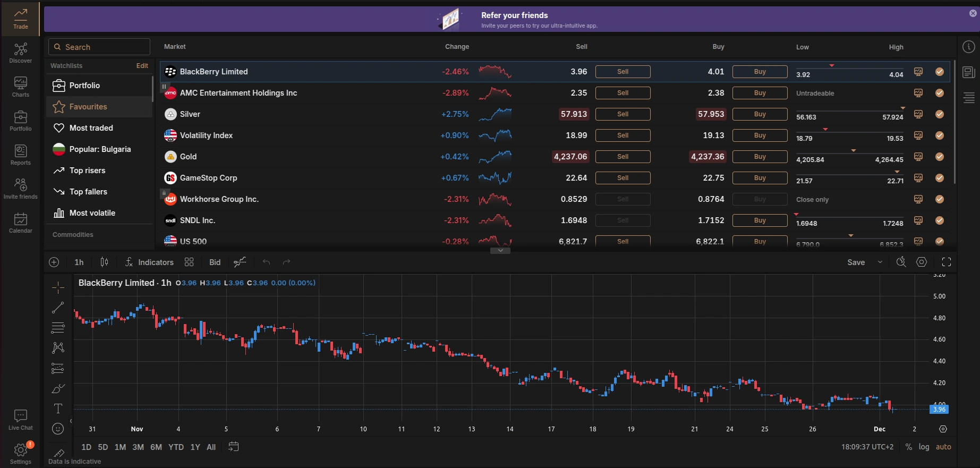Collapse the drawing toolbar arrow
The width and height of the screenshot is (980, 468).
click(71, 421)
